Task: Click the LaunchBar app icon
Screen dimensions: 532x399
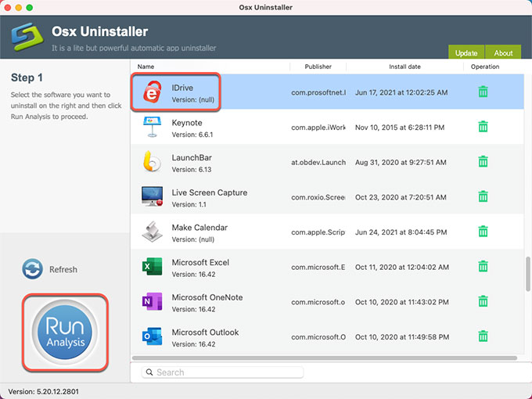Action: [152, 161]
